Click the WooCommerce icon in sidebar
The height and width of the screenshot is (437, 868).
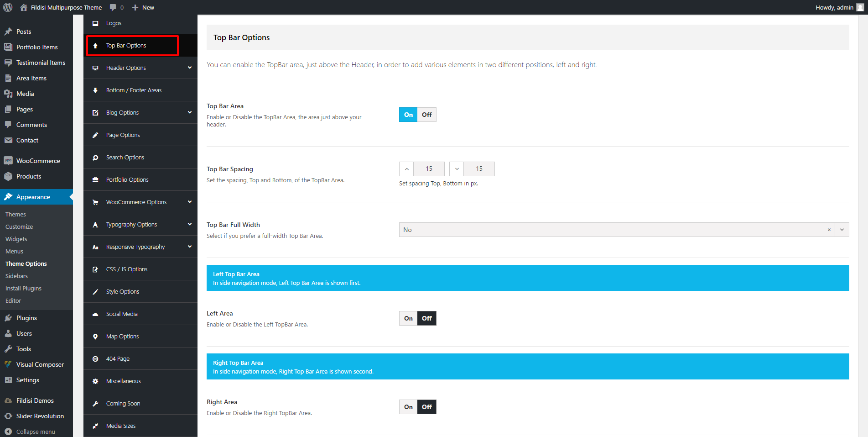coord(8,161)
